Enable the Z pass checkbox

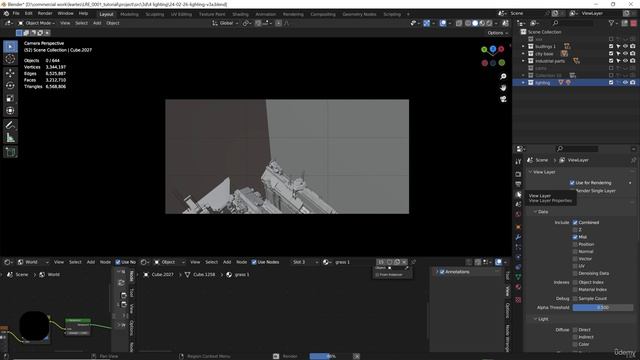click(575, 230)
